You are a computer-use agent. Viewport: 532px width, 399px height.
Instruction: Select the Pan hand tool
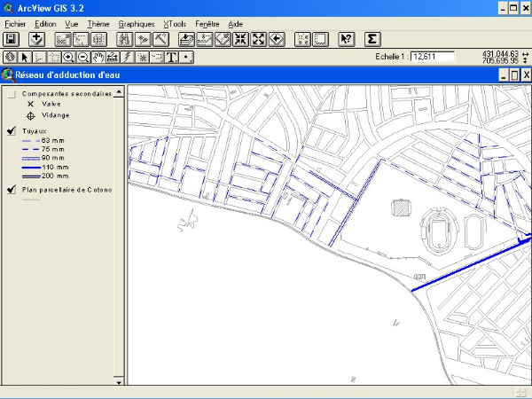pyautogui.click(x=98, y=57)
